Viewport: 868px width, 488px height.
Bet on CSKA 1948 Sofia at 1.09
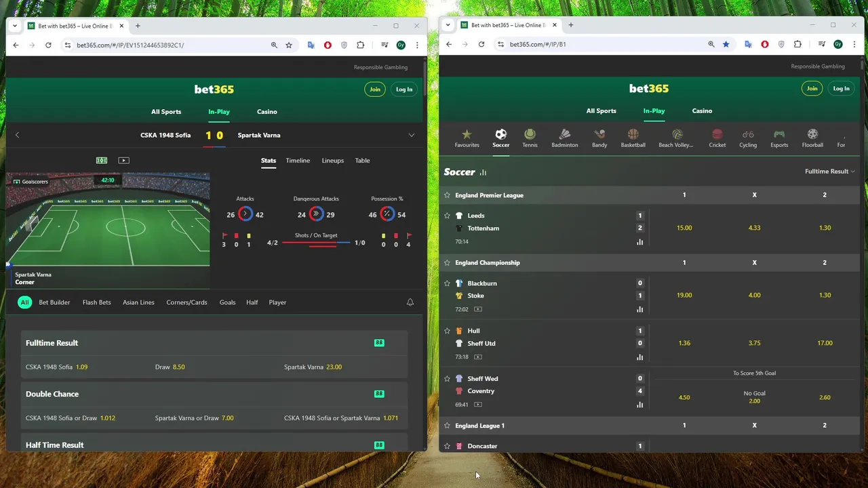tap(56, 367)
